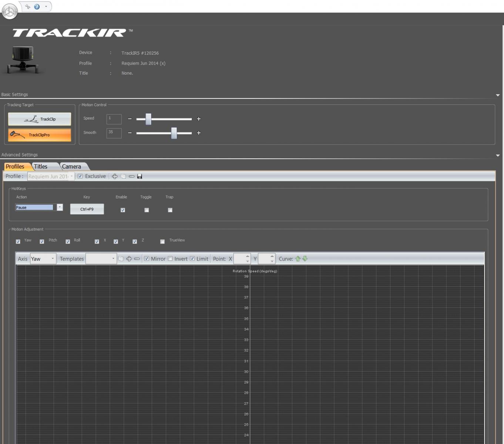504x444 pixels.
Task: Click the add new profile plus icon
Action: click(115, 176)
